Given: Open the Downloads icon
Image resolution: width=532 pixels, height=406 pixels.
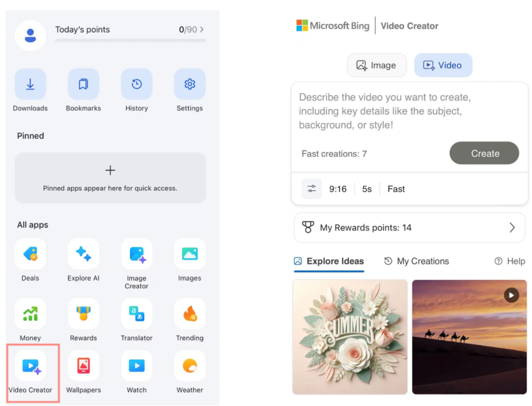Looking at the screenshot, I should 30,84.
